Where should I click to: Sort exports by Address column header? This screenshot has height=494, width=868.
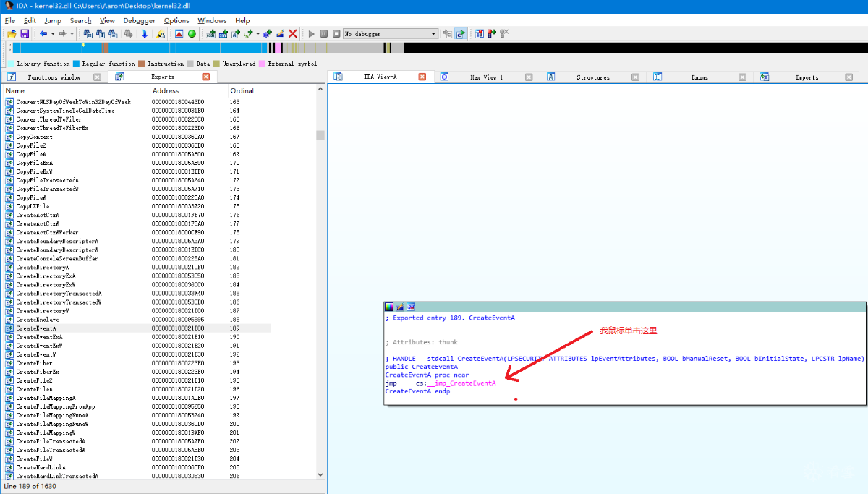[189, 90]
